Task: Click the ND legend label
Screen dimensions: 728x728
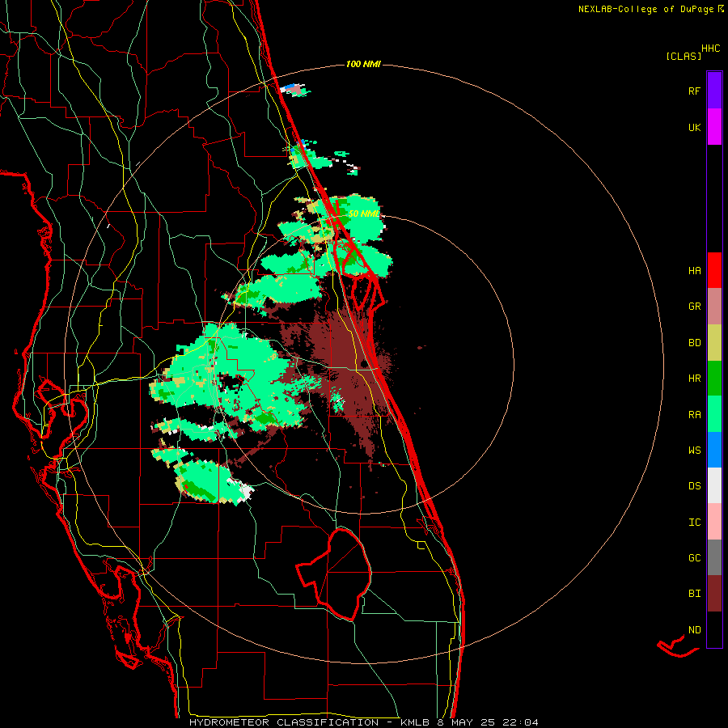Action: point(694,630)
